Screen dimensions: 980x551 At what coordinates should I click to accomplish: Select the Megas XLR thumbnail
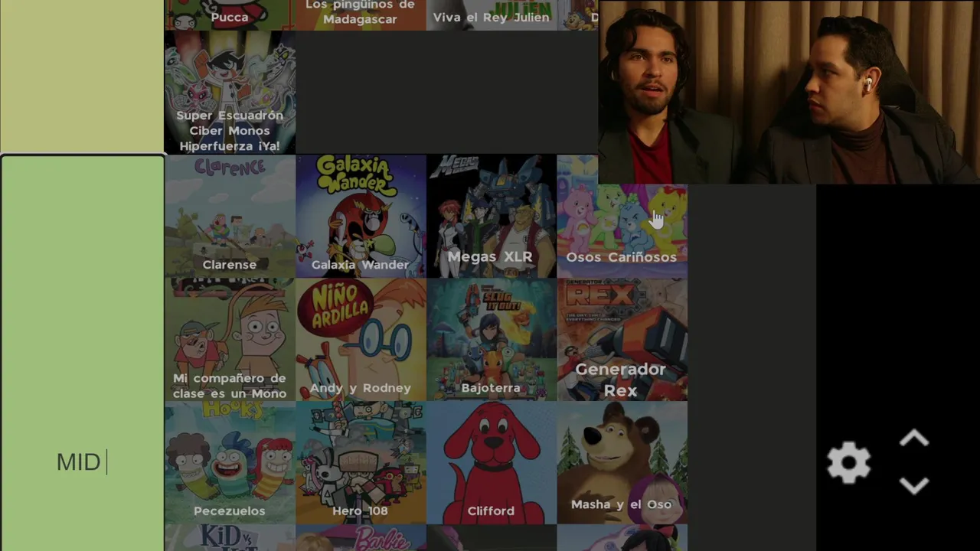click(492, 217)
